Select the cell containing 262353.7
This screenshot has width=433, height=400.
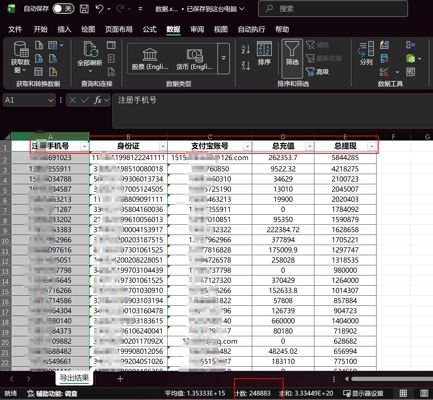click(283, 158)
